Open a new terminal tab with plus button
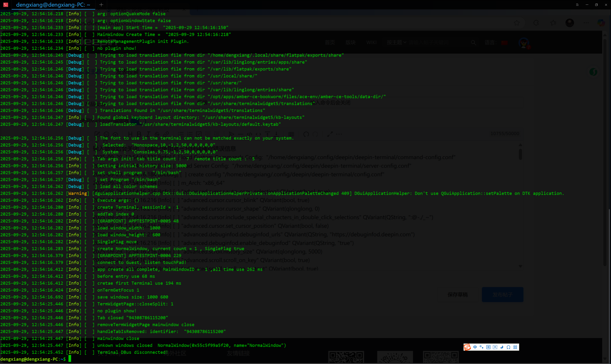 101,5
